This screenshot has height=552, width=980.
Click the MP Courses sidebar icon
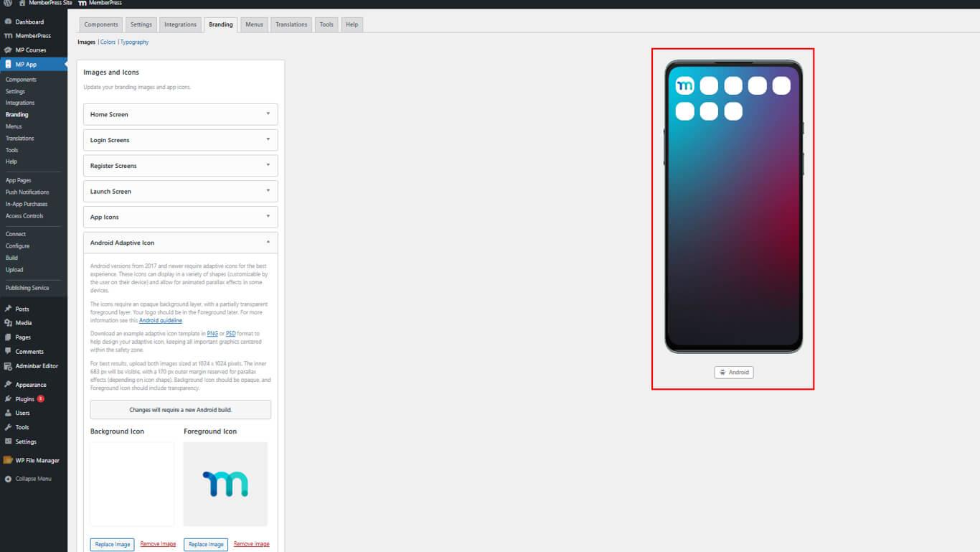(8, 50)
